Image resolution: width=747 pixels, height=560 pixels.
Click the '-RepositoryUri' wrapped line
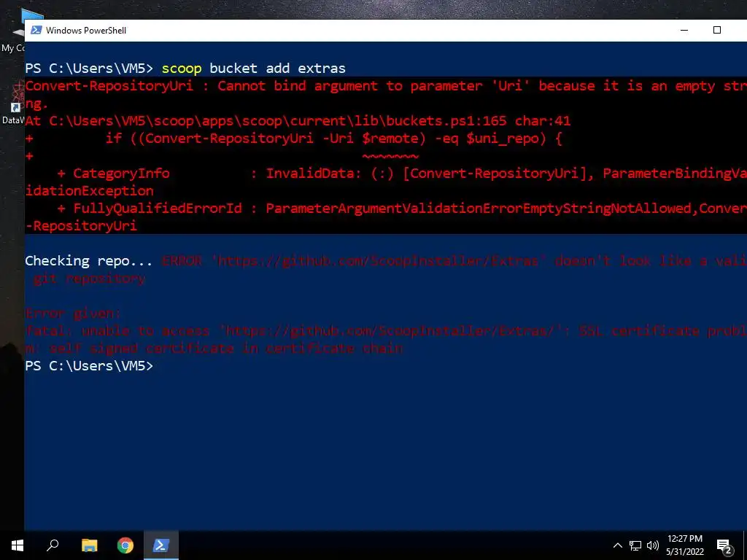pos(81,226)
